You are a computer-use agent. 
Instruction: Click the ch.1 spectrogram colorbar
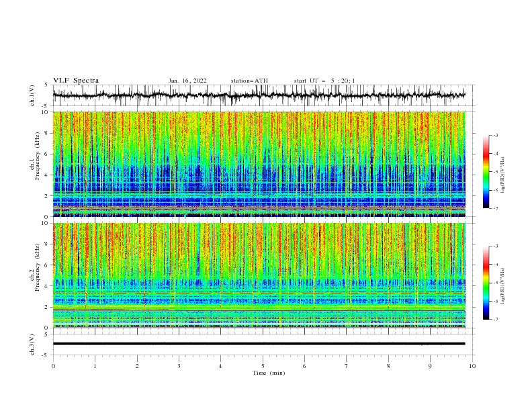tap(486, 172)
